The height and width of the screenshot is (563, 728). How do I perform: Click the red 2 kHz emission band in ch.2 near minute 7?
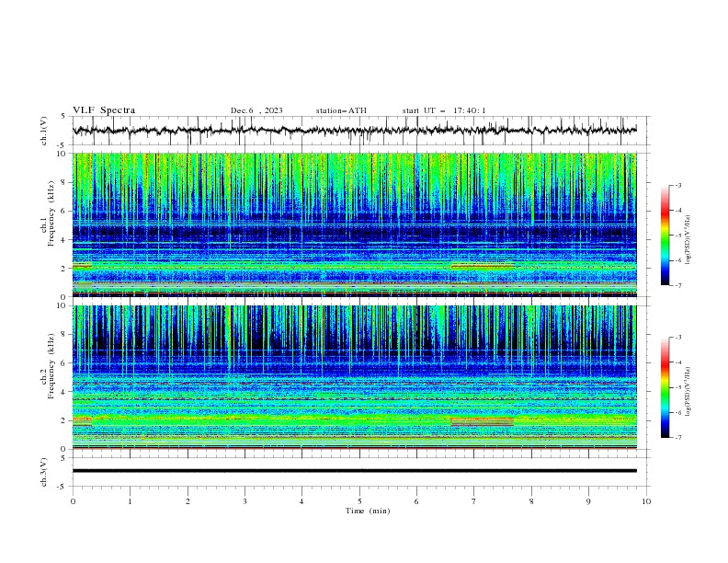[x=482, y=421]
